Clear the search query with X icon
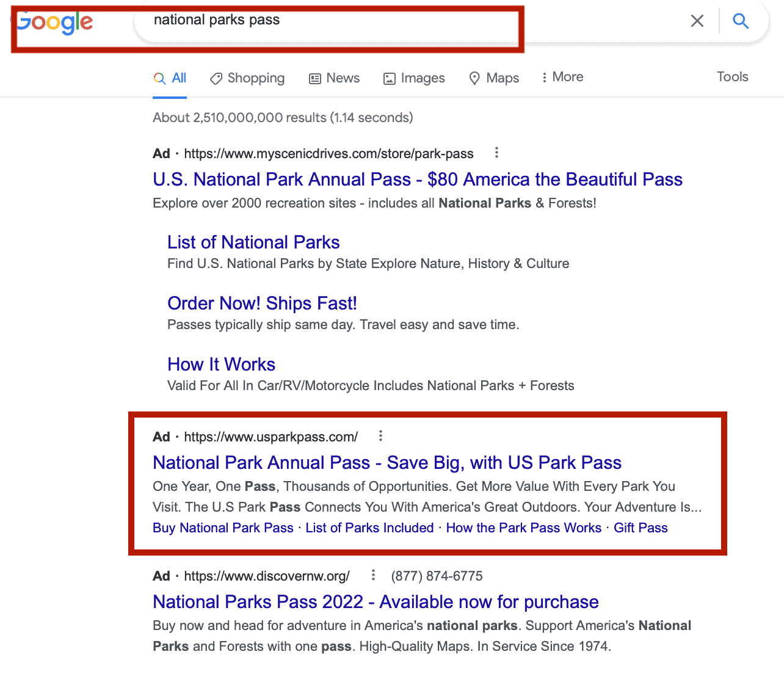Screen dimensions: 784x674 click(x=697, y=21)
